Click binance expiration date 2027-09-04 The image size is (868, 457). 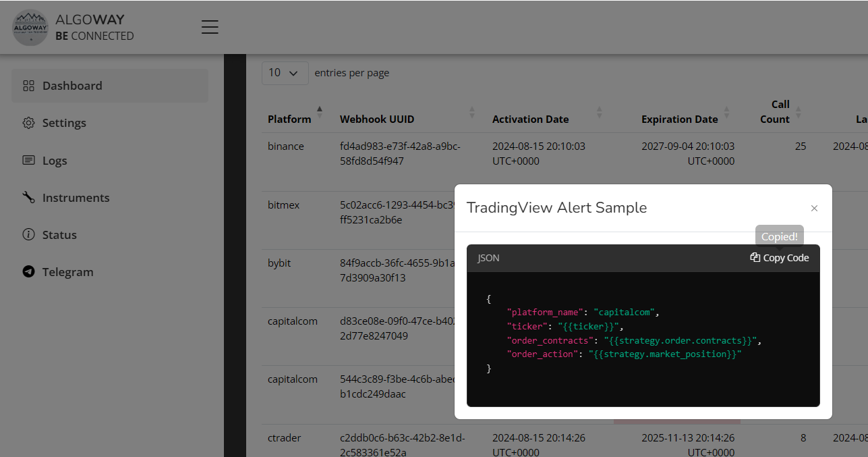pos(688,153)
